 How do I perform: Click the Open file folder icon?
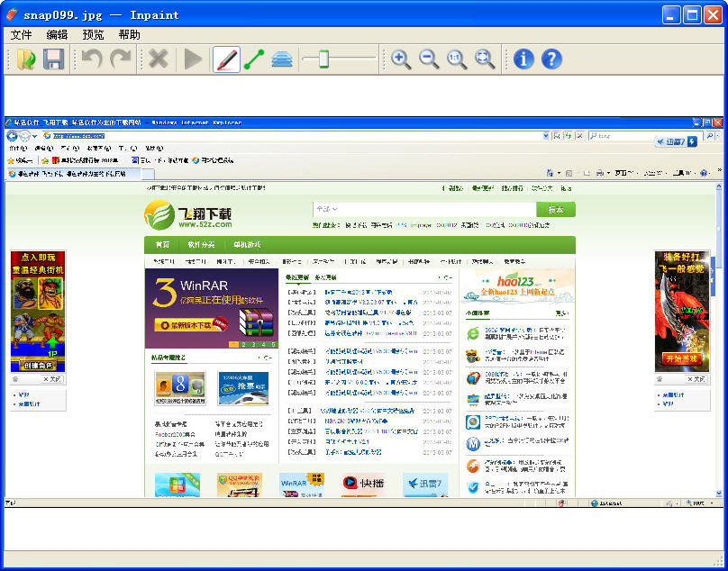tap(26, 59)
